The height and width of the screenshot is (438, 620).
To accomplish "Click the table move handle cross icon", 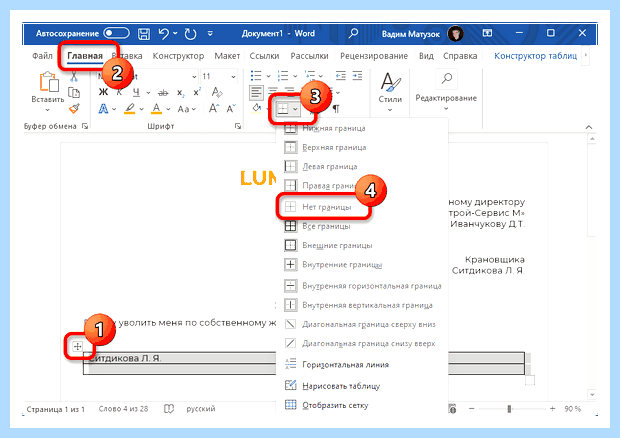I will pos(78,346).
